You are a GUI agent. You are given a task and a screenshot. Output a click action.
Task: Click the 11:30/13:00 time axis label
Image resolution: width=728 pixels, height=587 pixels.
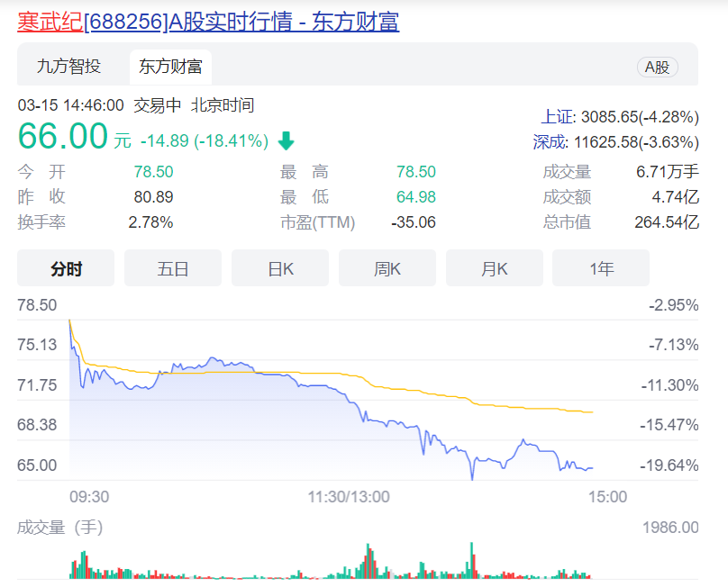[x=349, y=497]
